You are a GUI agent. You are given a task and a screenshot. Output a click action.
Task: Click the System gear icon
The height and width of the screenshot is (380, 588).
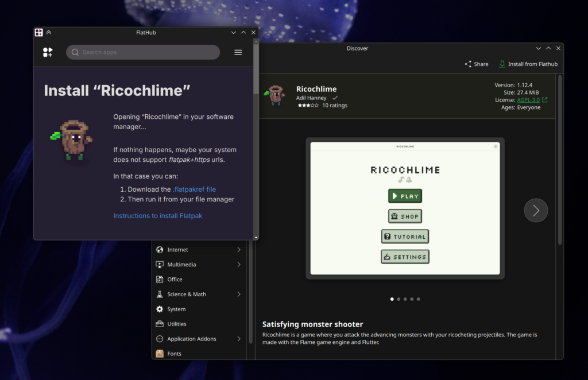(160, 309)
